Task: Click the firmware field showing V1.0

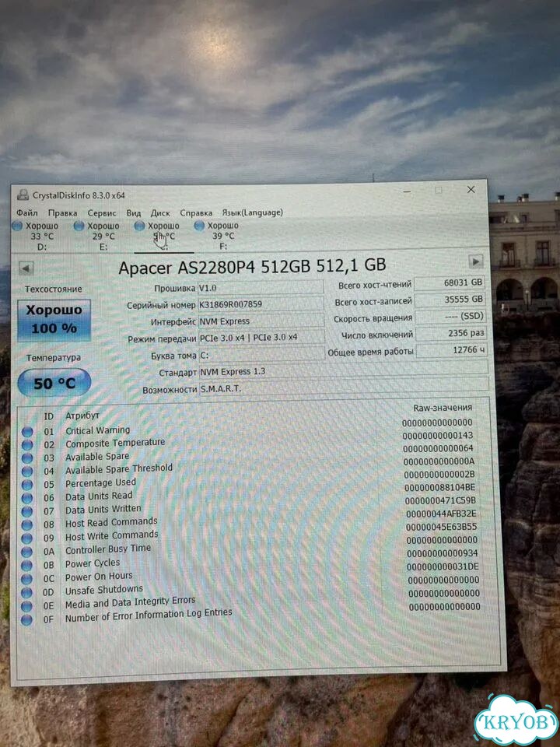Action: click(x=261, y=287)
